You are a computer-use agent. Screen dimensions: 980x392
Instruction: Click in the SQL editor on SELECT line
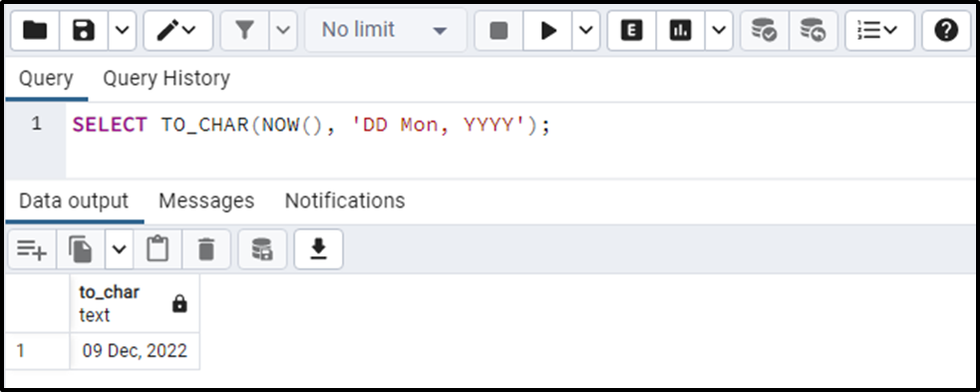tap(311, 125)
